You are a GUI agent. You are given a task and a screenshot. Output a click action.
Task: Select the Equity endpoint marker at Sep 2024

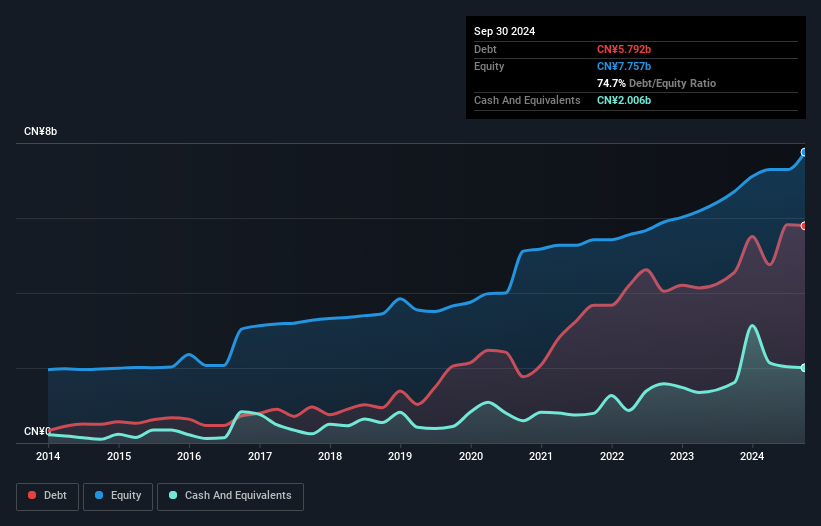tap(804, 152)
